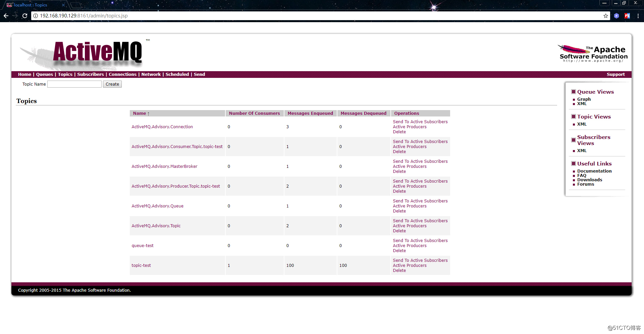The height and width of the screenshot is (334, 644).
Task: View site information icon in address bar
Action: point(36,16)
